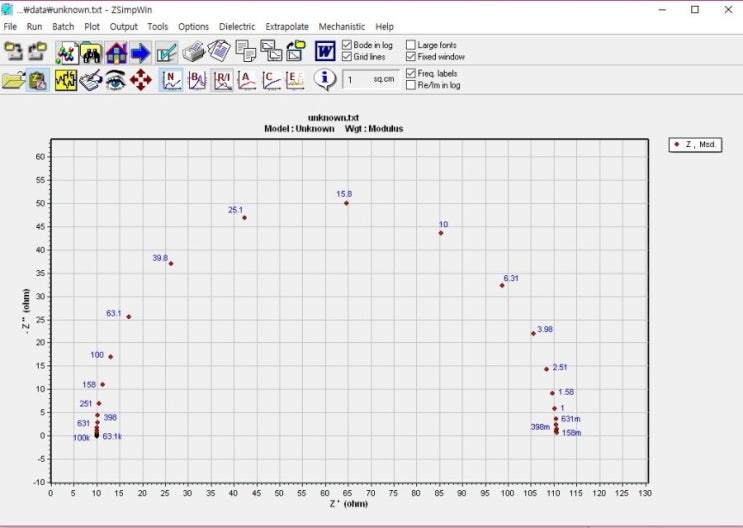Screen dimensions: 743x528
Task: Turn off Freq. labels checkbox
Action: (411, 73)
